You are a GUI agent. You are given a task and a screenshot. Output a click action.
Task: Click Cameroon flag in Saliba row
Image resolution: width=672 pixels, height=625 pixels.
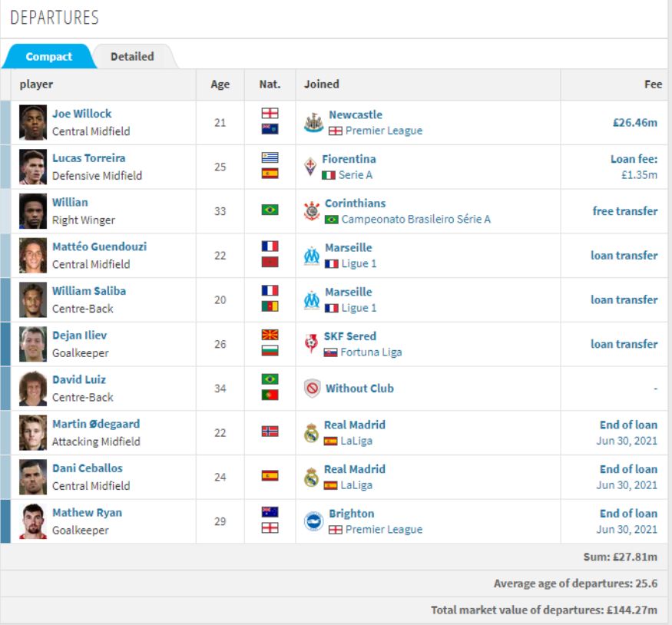pyautogui.click(x=270, y=306)
